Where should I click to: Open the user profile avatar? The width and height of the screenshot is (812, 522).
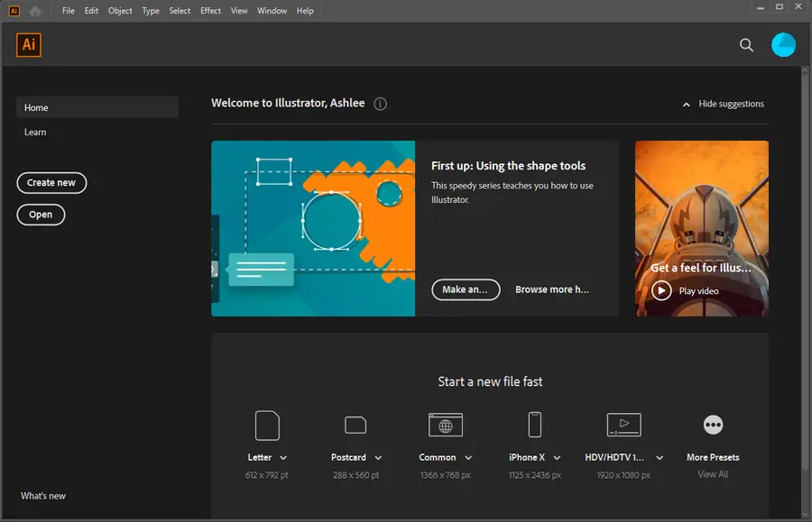click(783, 45)
